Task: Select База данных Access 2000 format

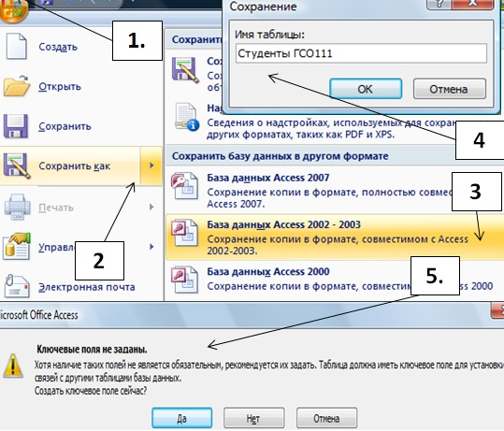Action: click(335, 280)
